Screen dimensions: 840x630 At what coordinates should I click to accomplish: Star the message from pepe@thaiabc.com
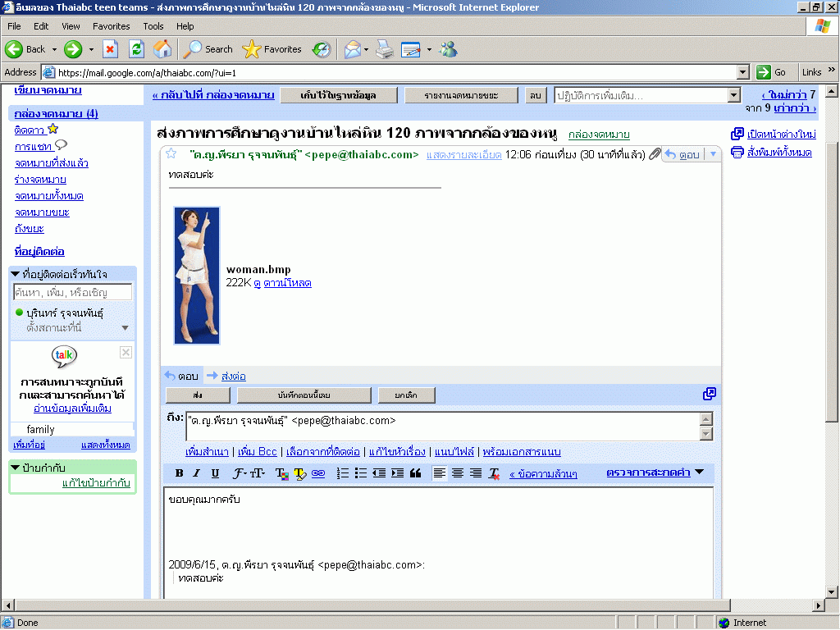pyautogui.click(x=171, y=153)
